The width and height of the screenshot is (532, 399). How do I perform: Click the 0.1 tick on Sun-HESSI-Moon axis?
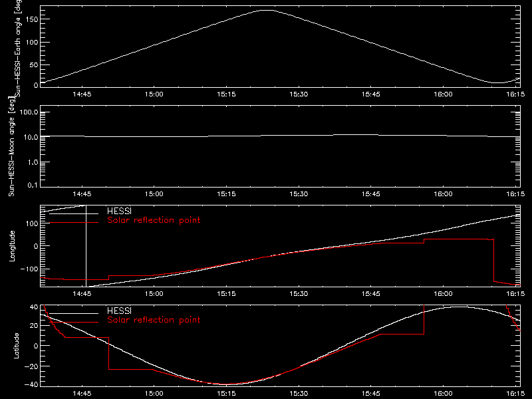pos(33,185)
